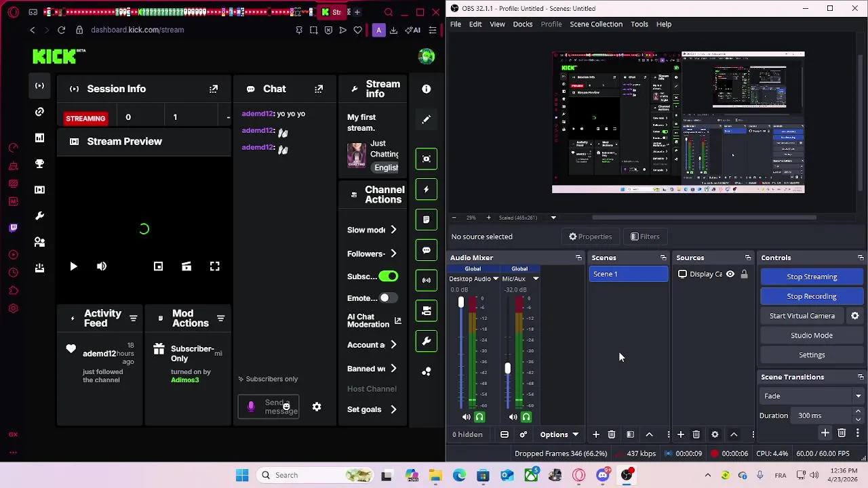Play the Stream Preview video
This screenshot has width=868, height=488.
pyautogui.click(x=73, y=266)
